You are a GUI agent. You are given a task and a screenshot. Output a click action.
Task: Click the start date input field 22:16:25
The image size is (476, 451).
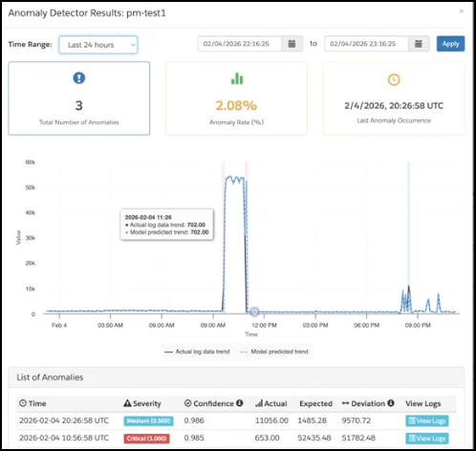240,44
